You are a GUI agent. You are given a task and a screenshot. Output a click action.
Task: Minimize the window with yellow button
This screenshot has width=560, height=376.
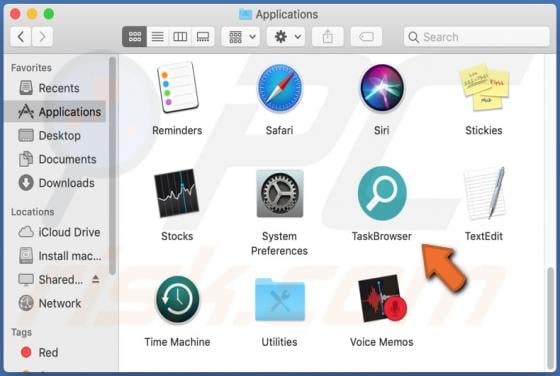click(x=32, y=14)
